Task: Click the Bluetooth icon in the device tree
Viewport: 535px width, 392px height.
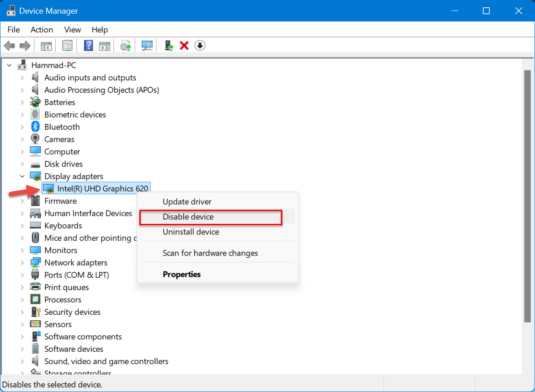Action: 35,127
